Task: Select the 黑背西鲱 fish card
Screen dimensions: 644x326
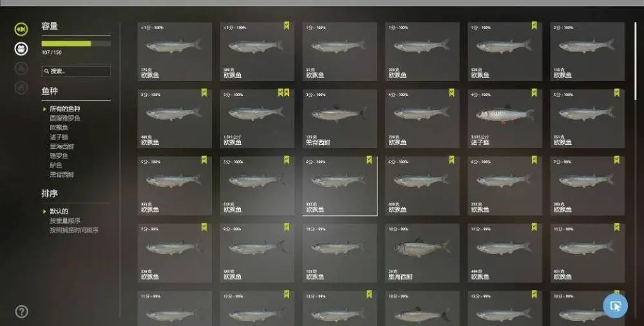Action: [x=339, y=119]
